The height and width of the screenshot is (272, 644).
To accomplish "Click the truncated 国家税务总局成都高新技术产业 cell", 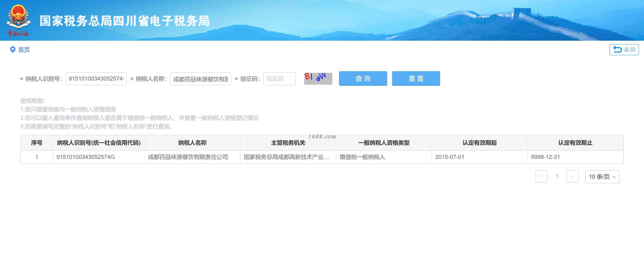I will [x=286, y=157].
